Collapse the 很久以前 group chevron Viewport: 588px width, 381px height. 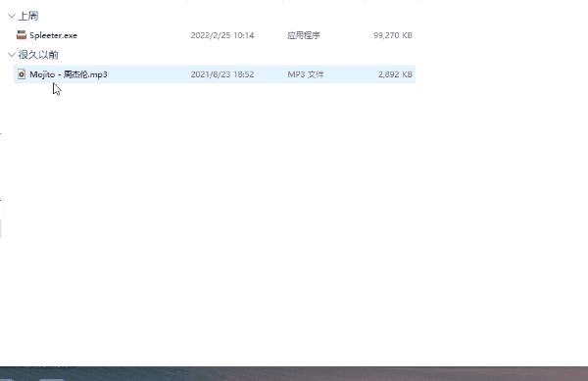click(12, 55)
